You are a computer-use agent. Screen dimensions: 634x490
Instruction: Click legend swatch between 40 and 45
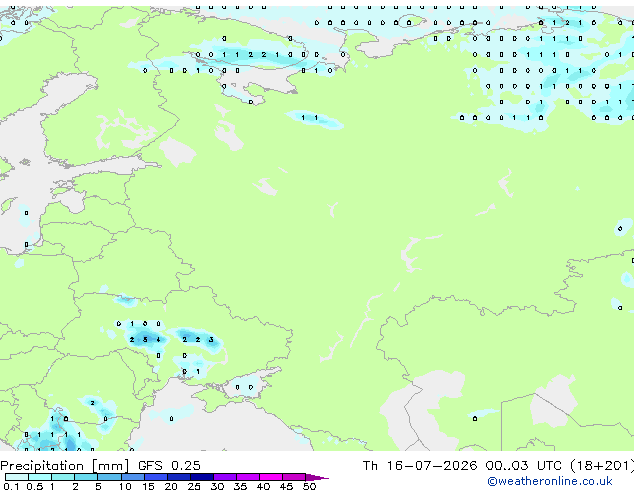(x=271, y=477)
